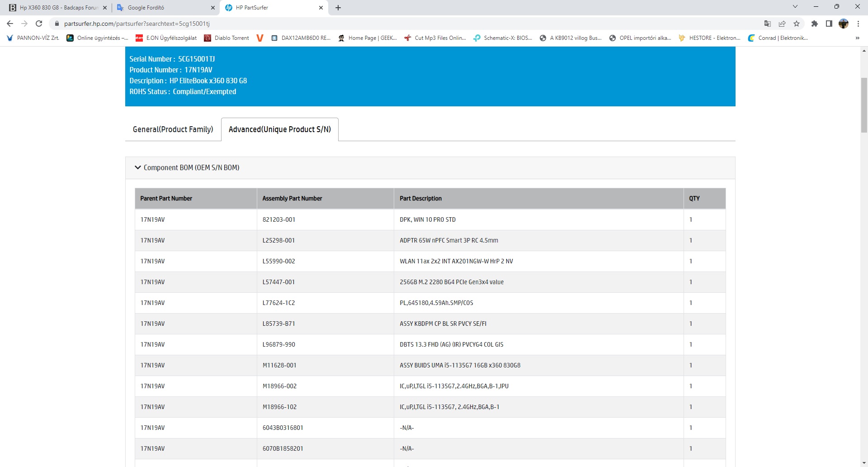This screenshot has width=868, height=467.
Task: Click the scrollbar down arrow
Action: (x=864, y=463)
